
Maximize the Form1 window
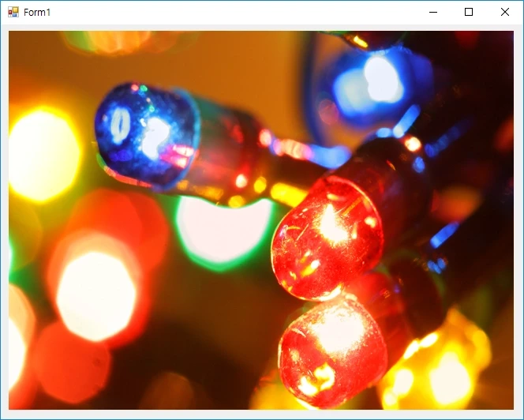coord(469,12)
